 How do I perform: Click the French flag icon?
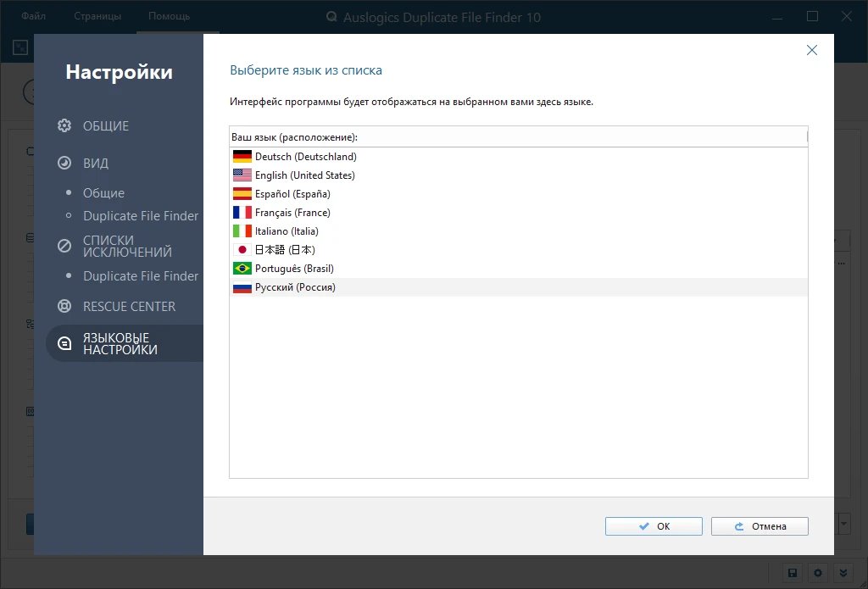click(x=242, y=213)
